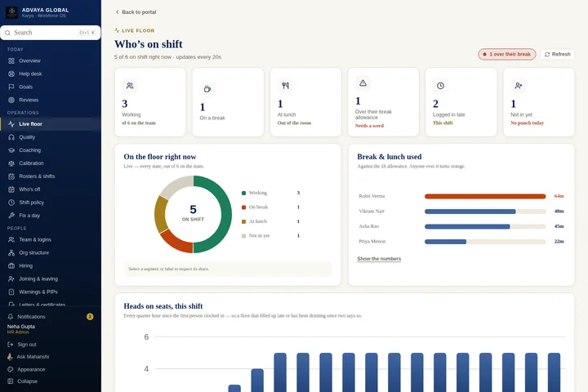
Task: Click the Live floor pulse icon
Action: pyautogui.click(x=11, y=124)
